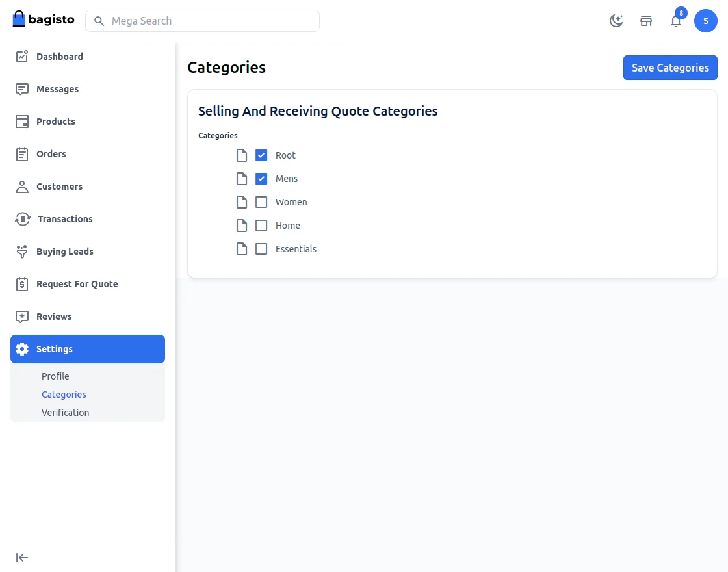Image resolution: width=728 pixels, height=572 pixels.
Task: Click the file icon beside Root
Action: (x=242, y=155)
